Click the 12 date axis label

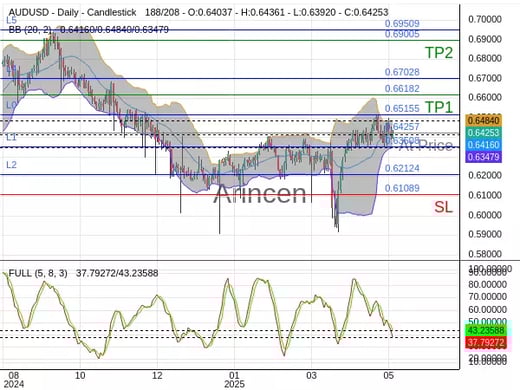(x=157, y=375)
